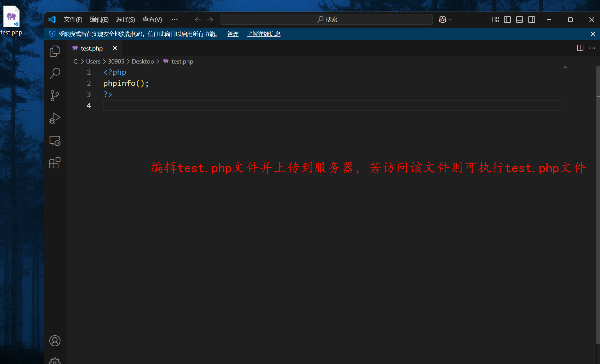Click the vertical scrollbar in the editor
Screen dimensions: 600x364
pyautogui.click(x=598, y=205)
